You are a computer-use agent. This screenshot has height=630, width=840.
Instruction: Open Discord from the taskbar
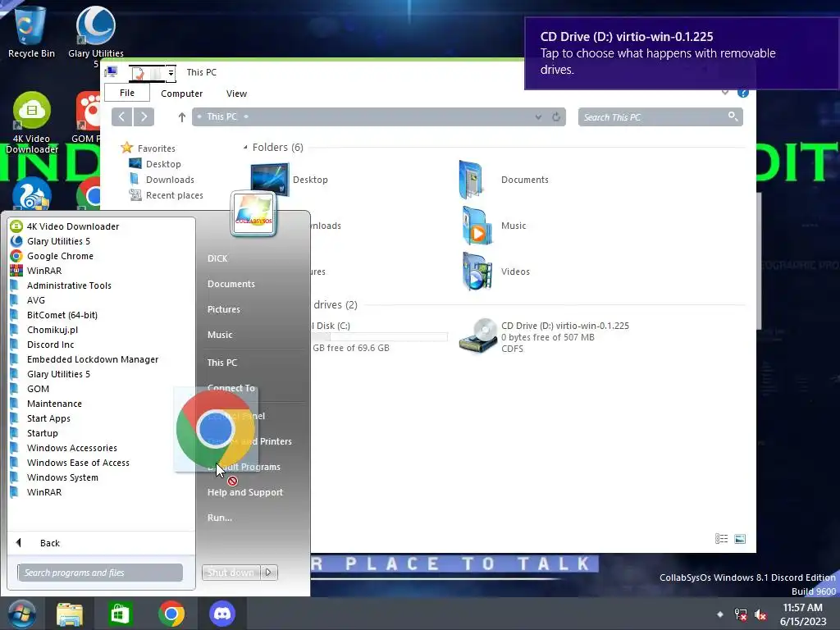pyautogui.click(x=221, y=614)
